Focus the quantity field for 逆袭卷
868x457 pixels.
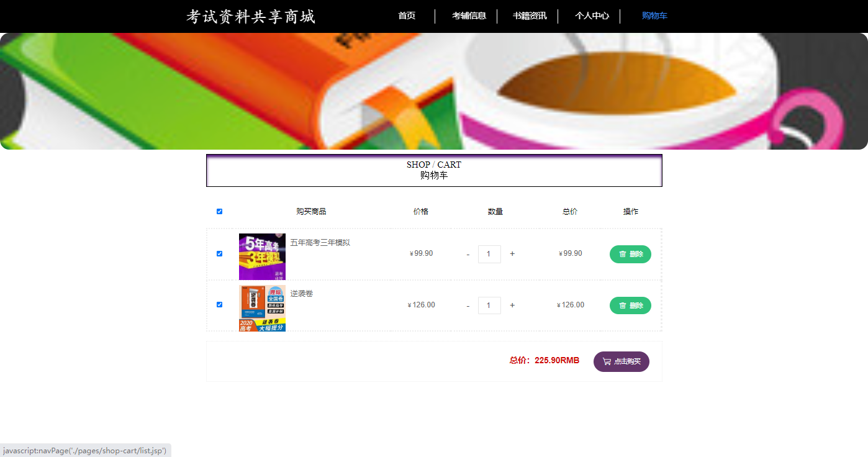pyautogui.click(x=489, y=305)
